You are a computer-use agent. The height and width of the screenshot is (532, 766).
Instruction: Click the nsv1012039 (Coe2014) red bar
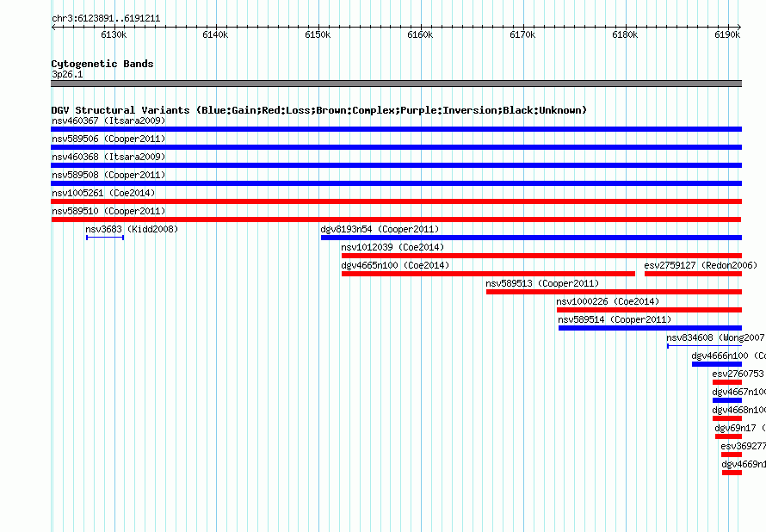pyautogui.click(x=541, y=256)
